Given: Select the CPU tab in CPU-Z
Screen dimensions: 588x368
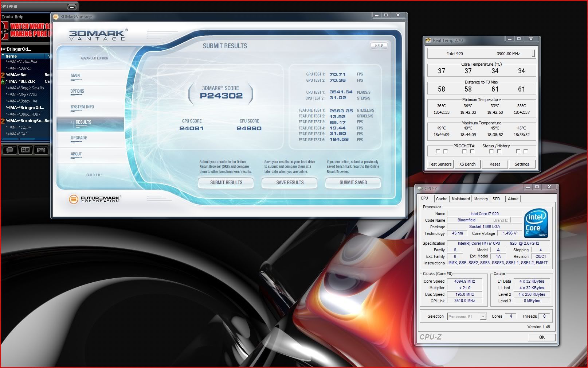Looking at the screenshot, I should click(424, 198).
